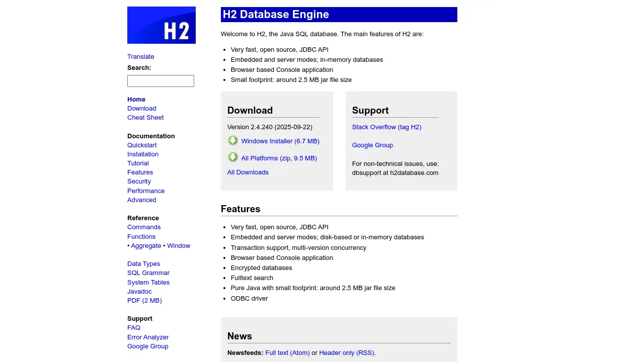
Task: Open the SQL Grammar reference
Action: (148, 273)
